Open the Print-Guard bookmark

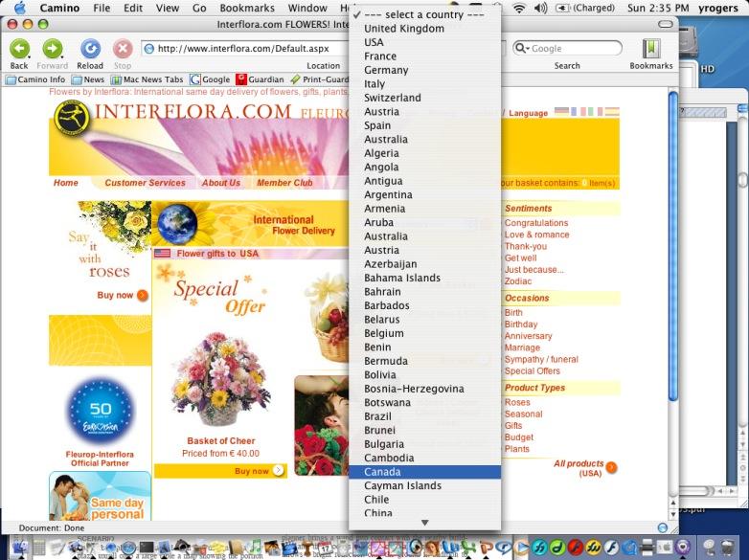[320, 79]
